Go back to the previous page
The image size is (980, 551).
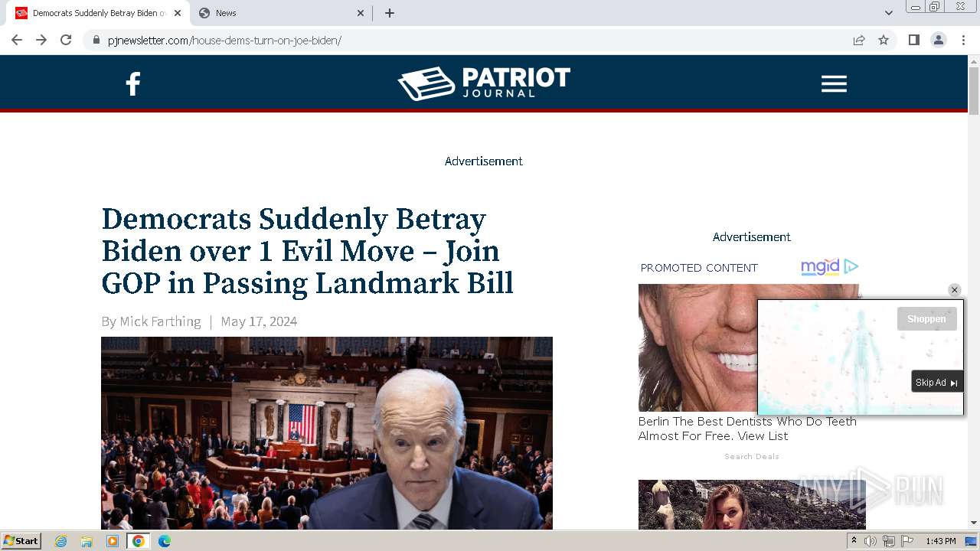(x=17, y=40)
